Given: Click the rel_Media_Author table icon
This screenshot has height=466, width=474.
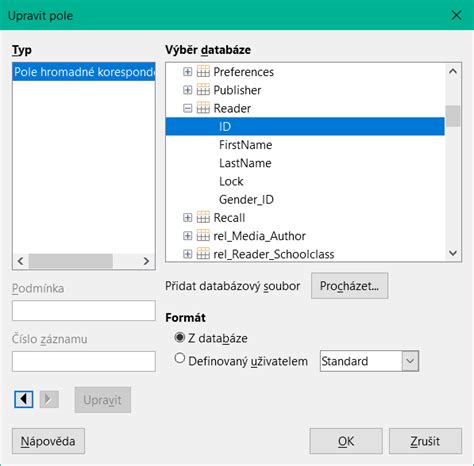Looking at the screenshot, I should (x=203, y=236).
